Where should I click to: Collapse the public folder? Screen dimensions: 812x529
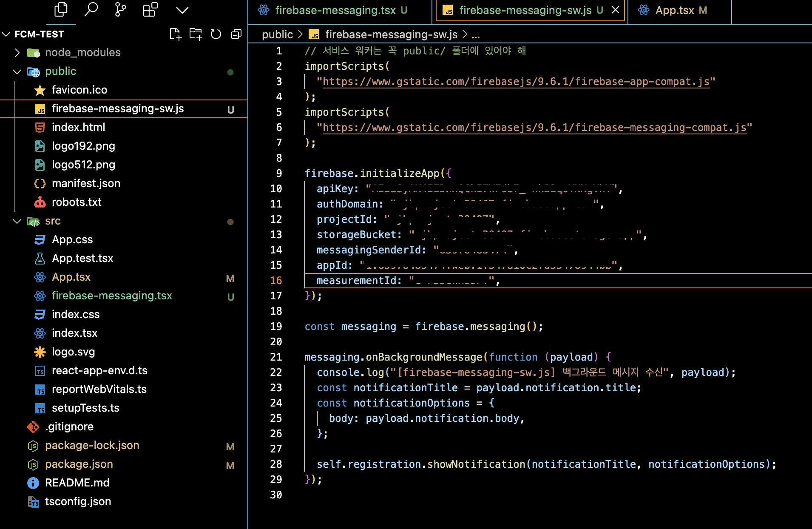[17, 71]
